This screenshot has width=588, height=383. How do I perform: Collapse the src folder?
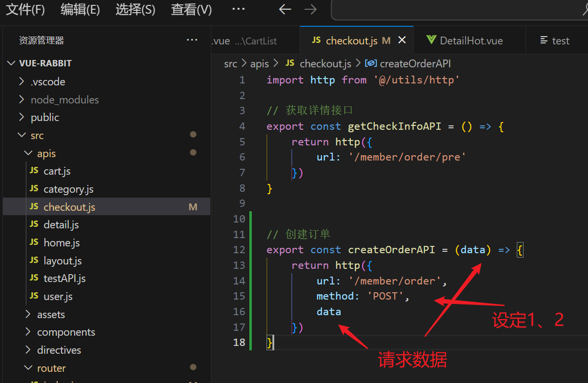point(21,135)
